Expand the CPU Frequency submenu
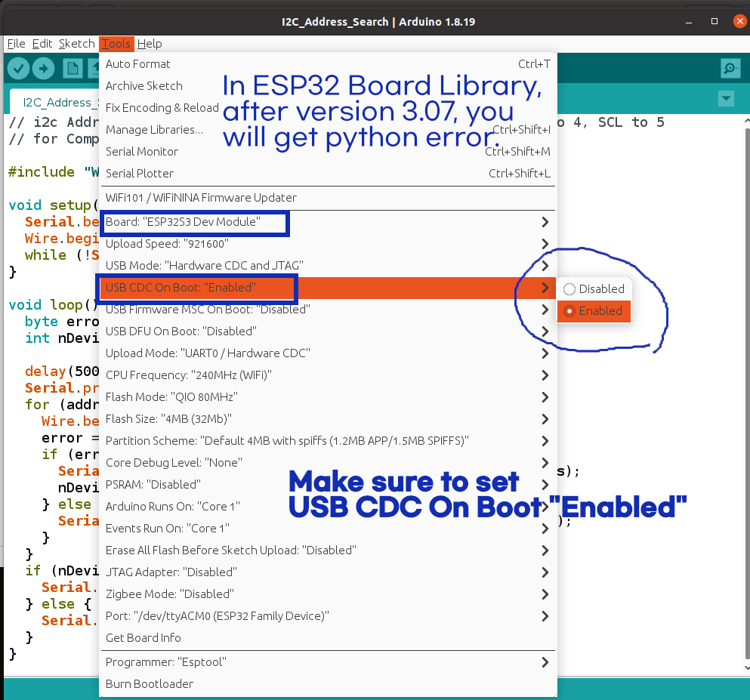The width and height of the screenshot is (750, 700). point(328,375)
